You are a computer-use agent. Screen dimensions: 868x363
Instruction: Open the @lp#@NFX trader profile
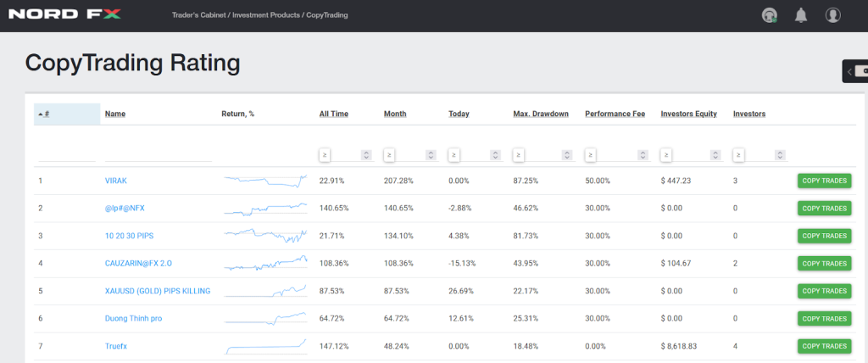coord(125,209)
